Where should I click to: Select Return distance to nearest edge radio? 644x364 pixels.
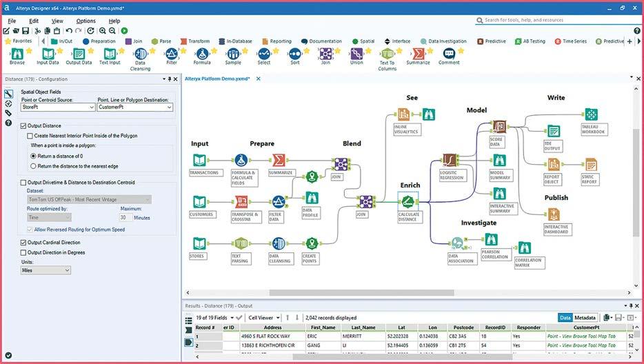point(33,166)
